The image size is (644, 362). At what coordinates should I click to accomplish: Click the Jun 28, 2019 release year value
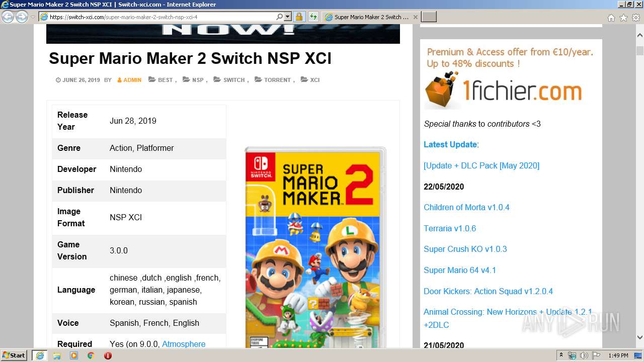pos(133,121)
